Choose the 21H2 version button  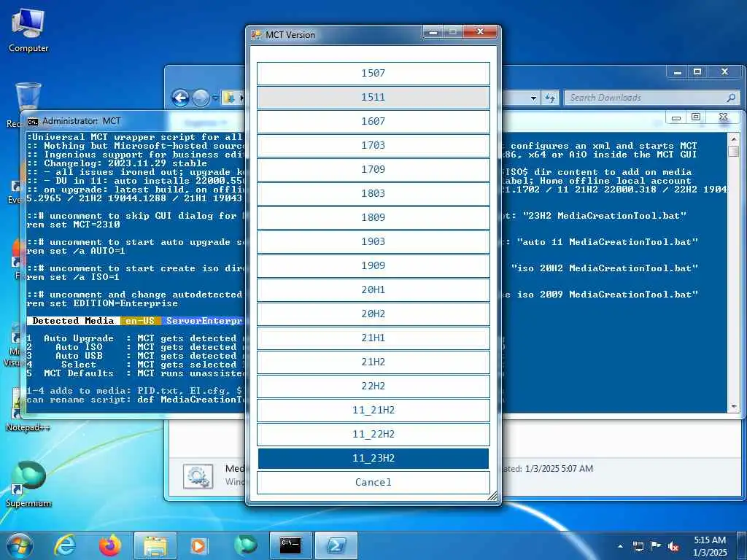click(x=373, y=362)
